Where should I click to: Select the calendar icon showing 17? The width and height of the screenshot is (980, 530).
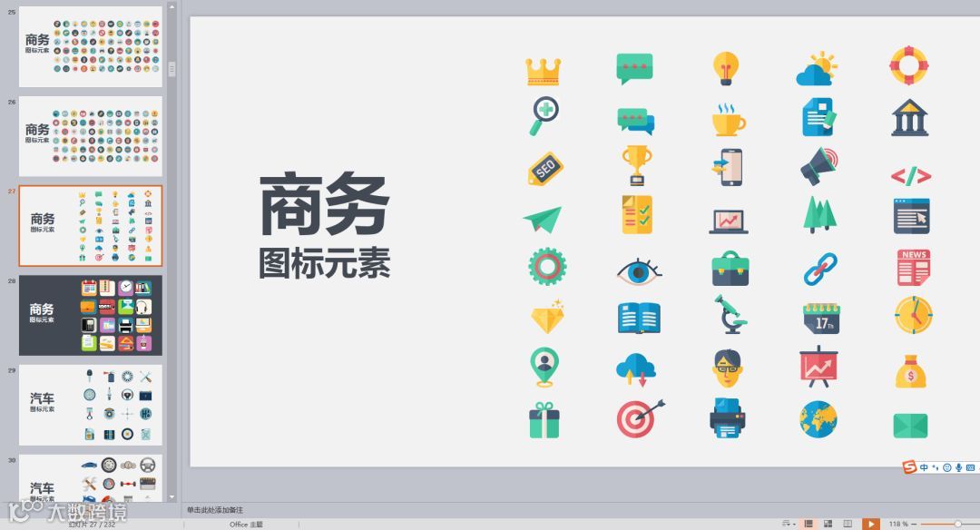[821, 319]
